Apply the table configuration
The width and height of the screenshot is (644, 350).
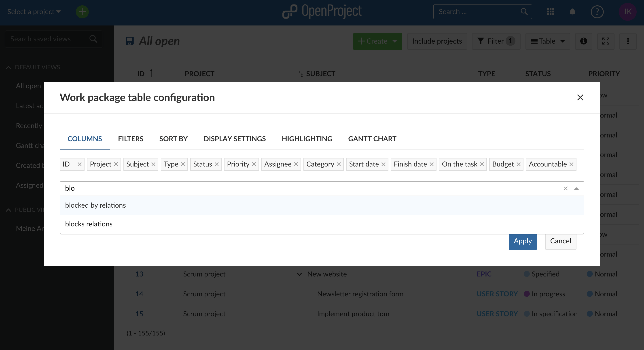tap(523, 241)
